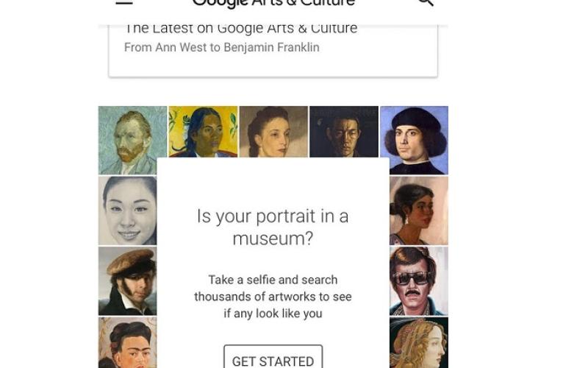588x368 pixels.
Task: Open the portrait with yellow background
Action: coord(203,132)
